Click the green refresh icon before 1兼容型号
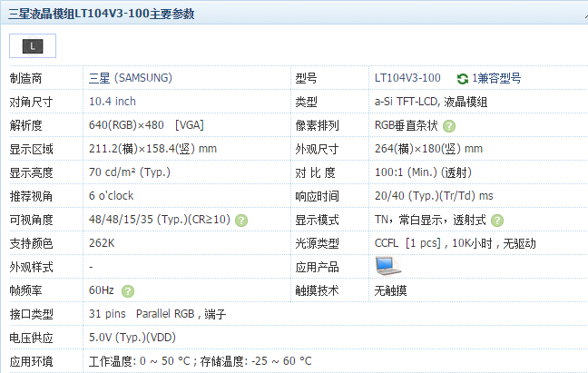588x373 pixels. pyautogui.click(x=463, y=78)
